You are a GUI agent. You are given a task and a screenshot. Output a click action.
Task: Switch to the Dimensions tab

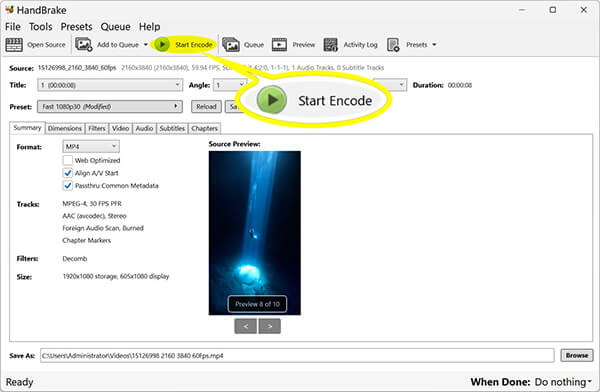click(x=65, y=128)
